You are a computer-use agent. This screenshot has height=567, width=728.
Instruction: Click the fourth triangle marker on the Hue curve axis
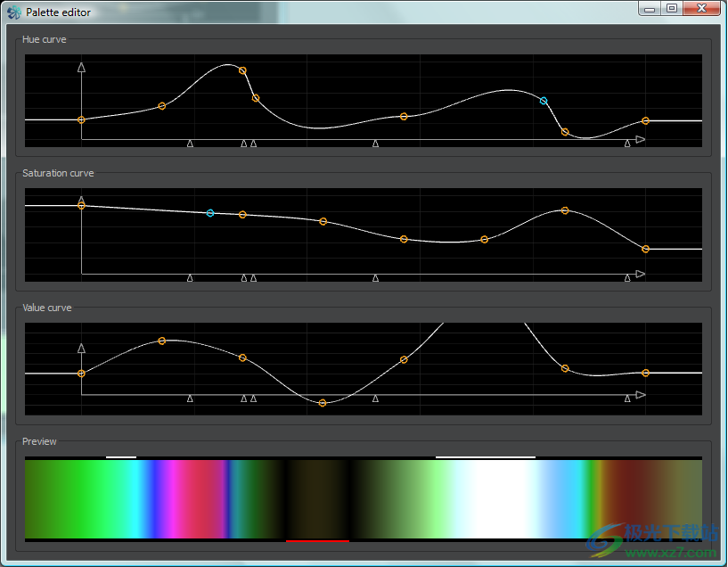point(376,144)
